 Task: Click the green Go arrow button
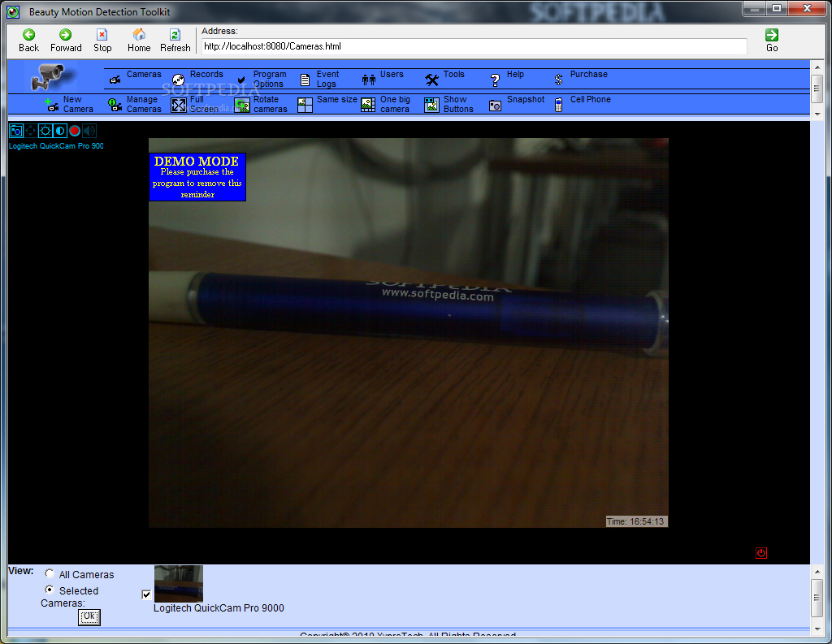click(x=772, y=35)
